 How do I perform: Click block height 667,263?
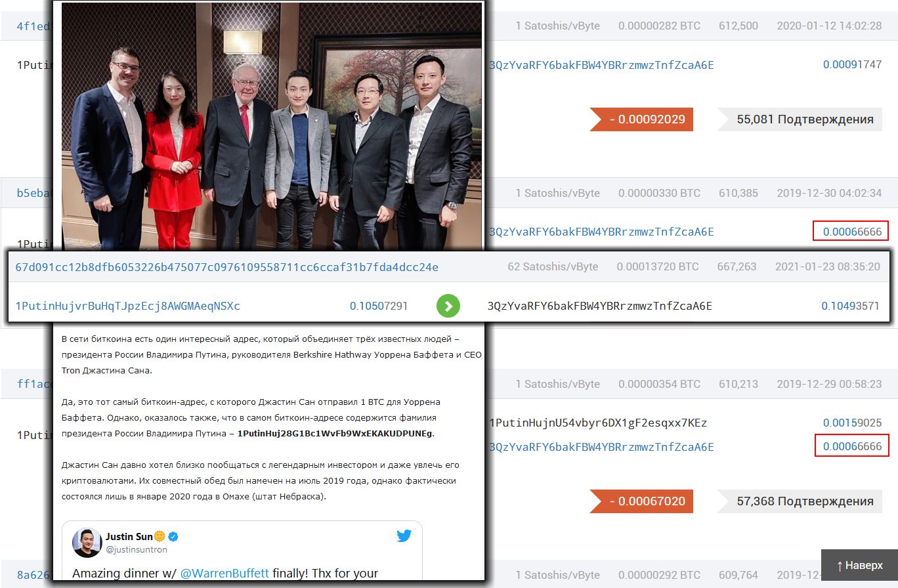point(737,267)
